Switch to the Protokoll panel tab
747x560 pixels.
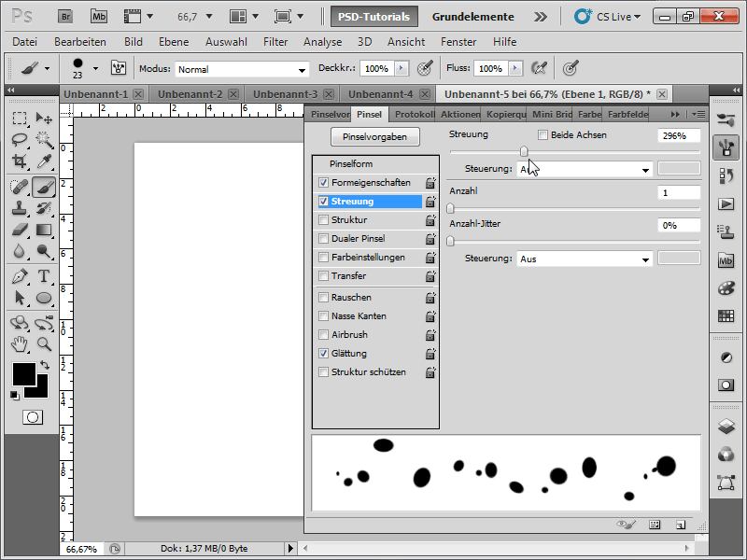(414, 114)
